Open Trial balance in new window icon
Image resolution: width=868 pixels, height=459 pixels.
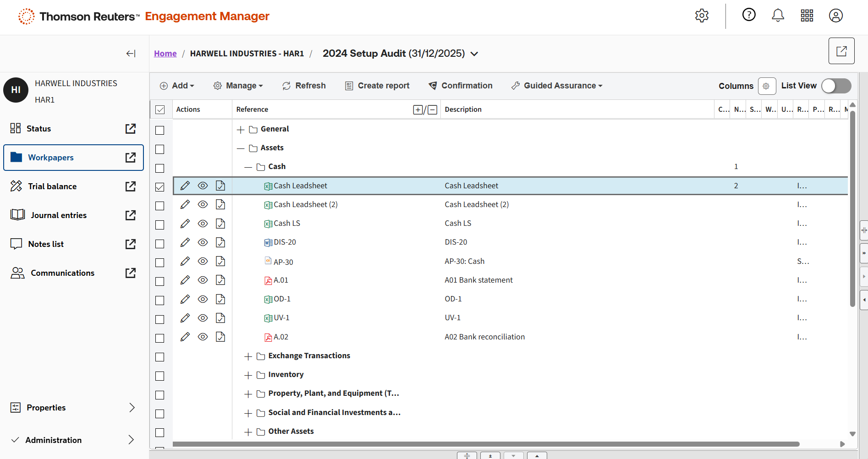point(131,186)
